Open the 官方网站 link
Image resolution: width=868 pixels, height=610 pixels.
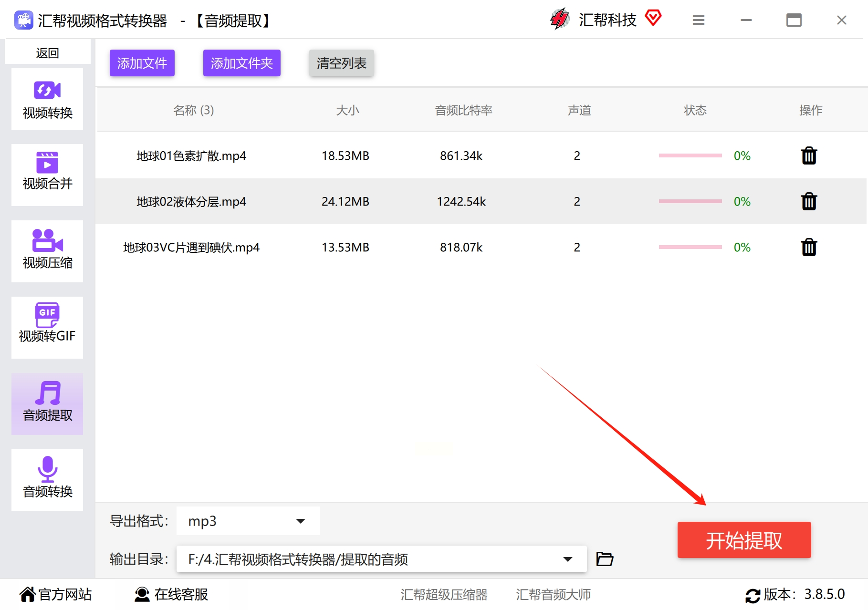click(55, 594)
